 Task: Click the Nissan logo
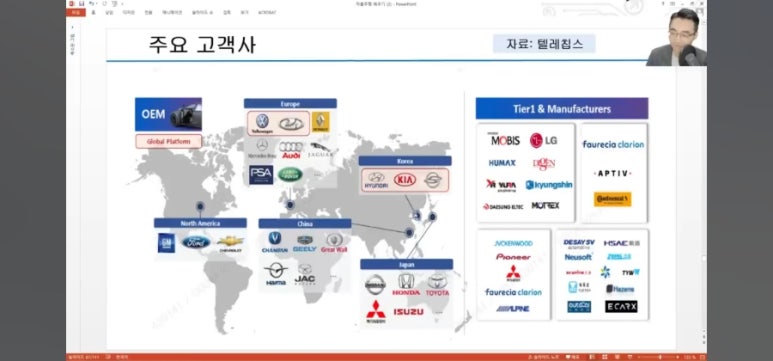coord(375,285)
